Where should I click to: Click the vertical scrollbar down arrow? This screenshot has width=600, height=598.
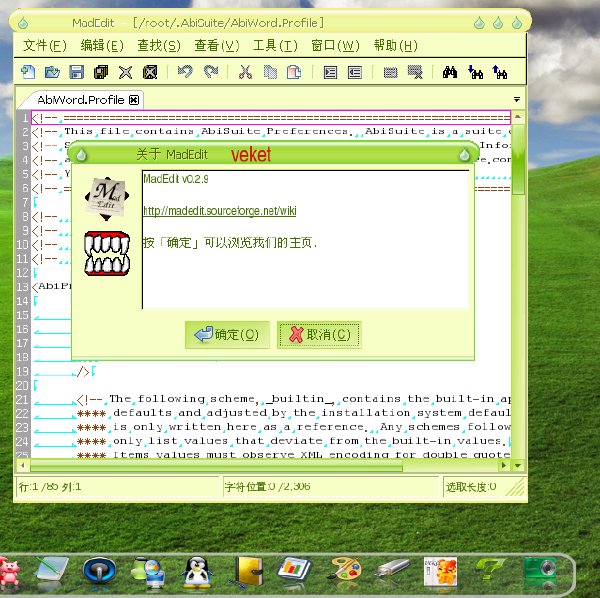click(x=518, y=466)
